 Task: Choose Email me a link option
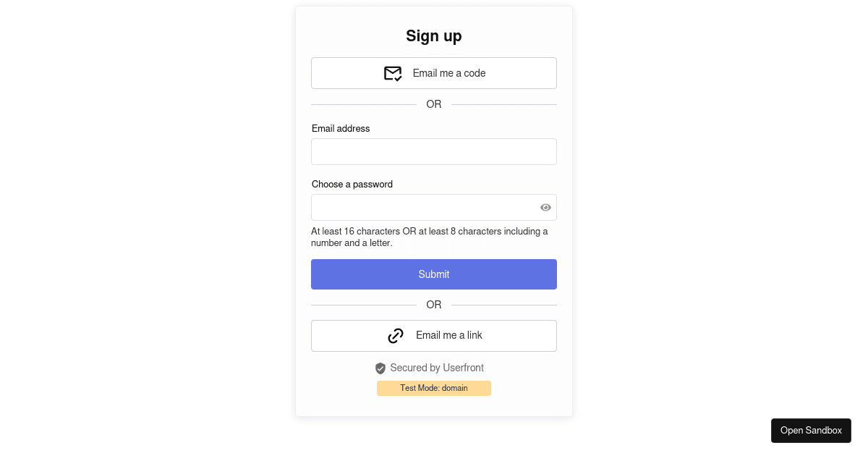click(x=434, y=335)
